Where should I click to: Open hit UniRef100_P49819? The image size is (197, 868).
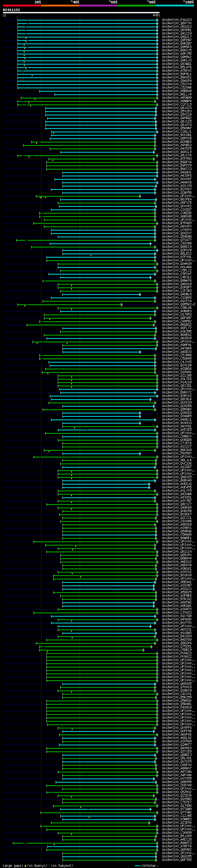tap(176, 707)
